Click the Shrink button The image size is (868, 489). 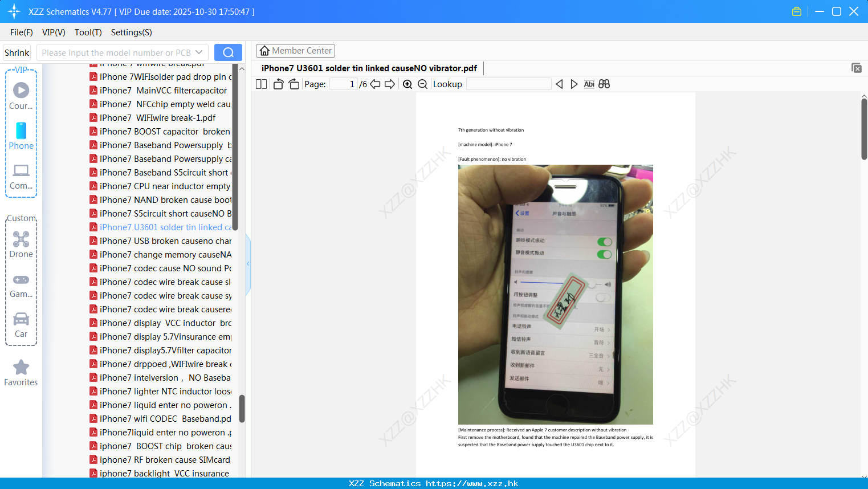pyautogui.click(x=17, y=52)
